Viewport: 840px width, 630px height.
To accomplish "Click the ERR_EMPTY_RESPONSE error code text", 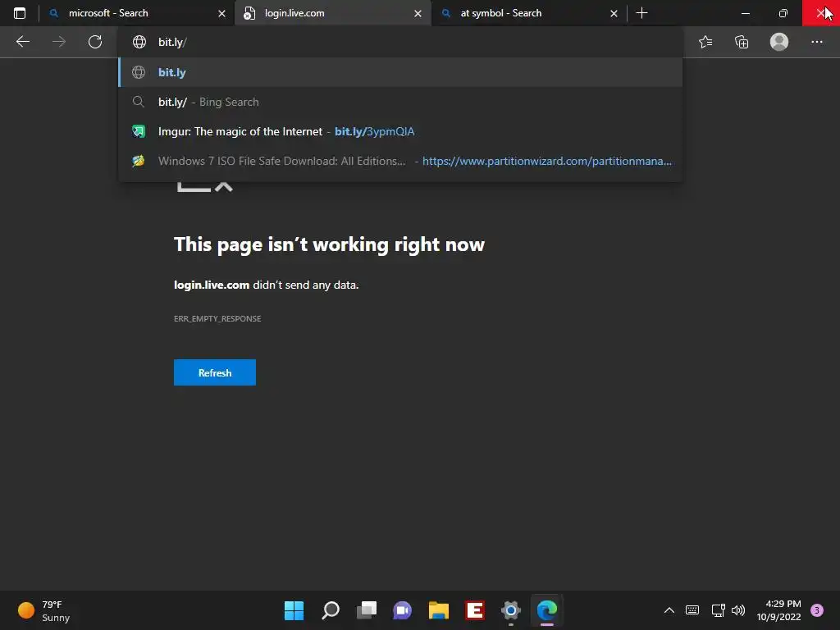I will (x=217, y=319).
